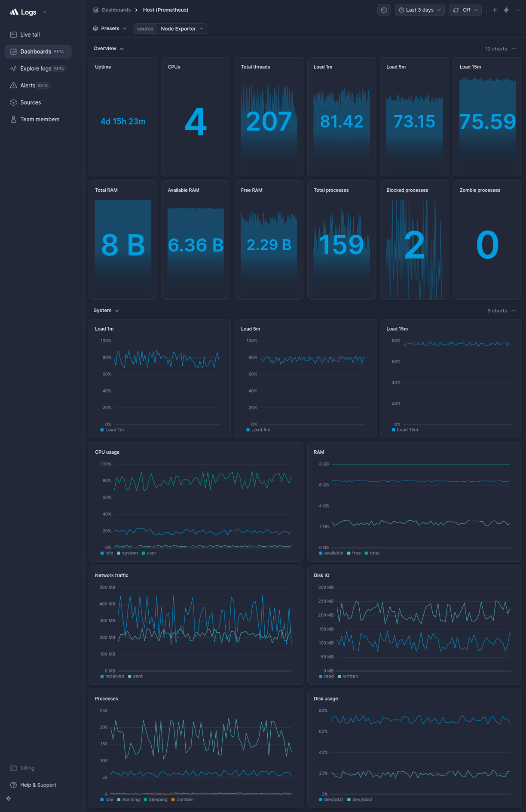The width and height of the screenshot is (526, 812).
Task: Open the Presets dropdown
Action: [110, 28]
